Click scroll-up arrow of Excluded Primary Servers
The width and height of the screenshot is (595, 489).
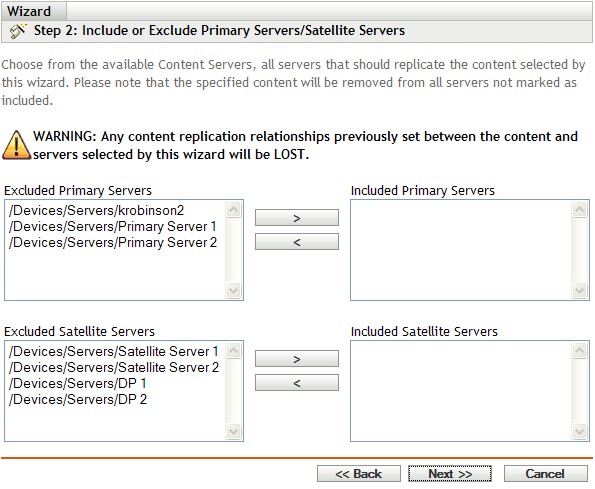tap(233, 210)
